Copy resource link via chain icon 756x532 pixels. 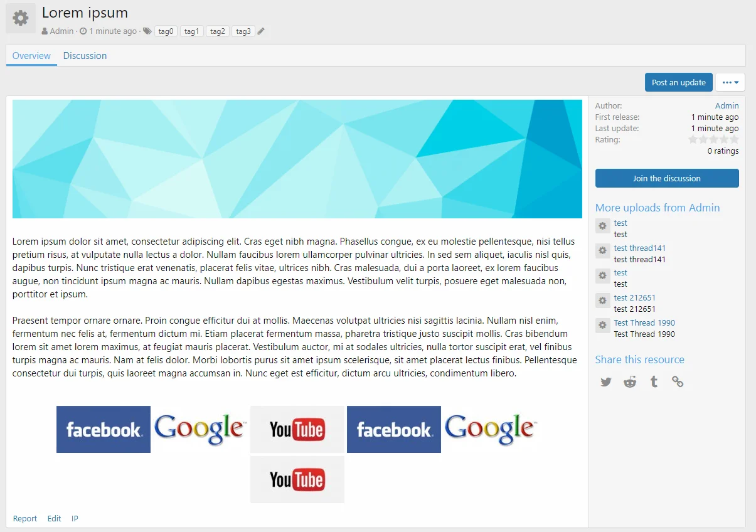678,381
